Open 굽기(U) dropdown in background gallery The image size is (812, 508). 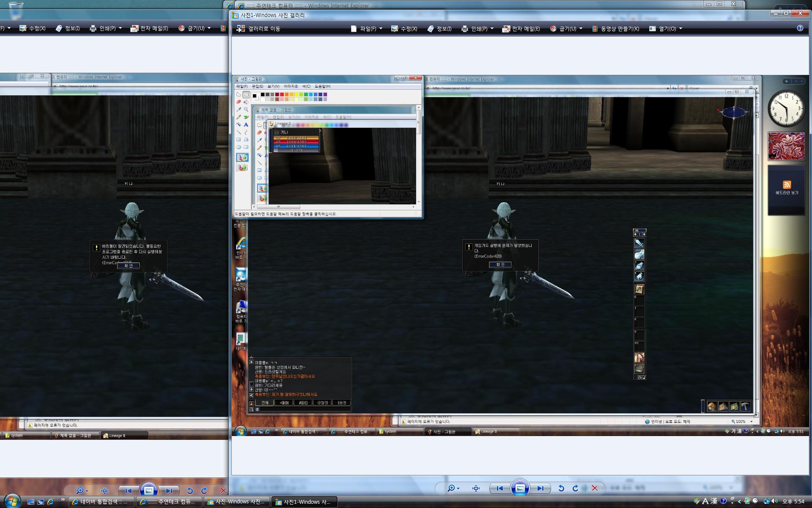point(194,28)
